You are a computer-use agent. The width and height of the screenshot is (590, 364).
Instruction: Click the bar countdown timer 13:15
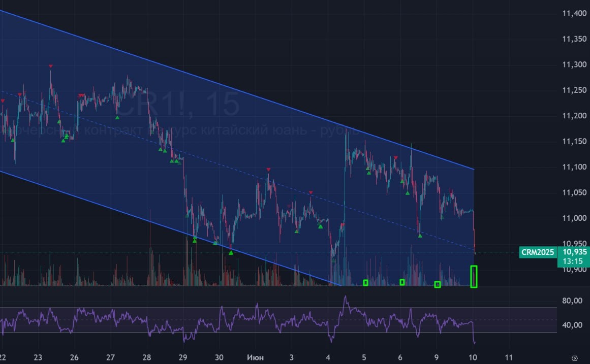(573, 261)
